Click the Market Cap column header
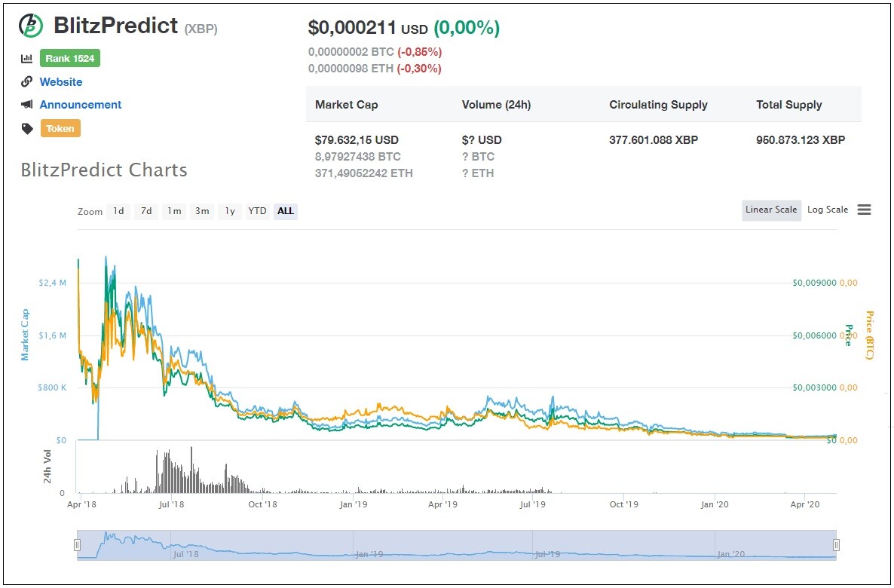This screenshot has width=894, height=588. [x=347, y=104]
